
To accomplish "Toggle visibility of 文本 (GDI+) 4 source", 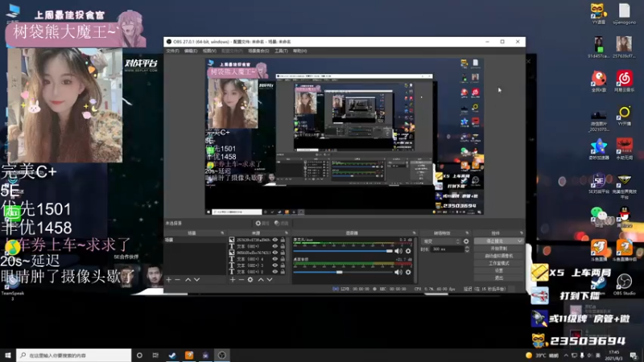I will click(x=275, y=259).
